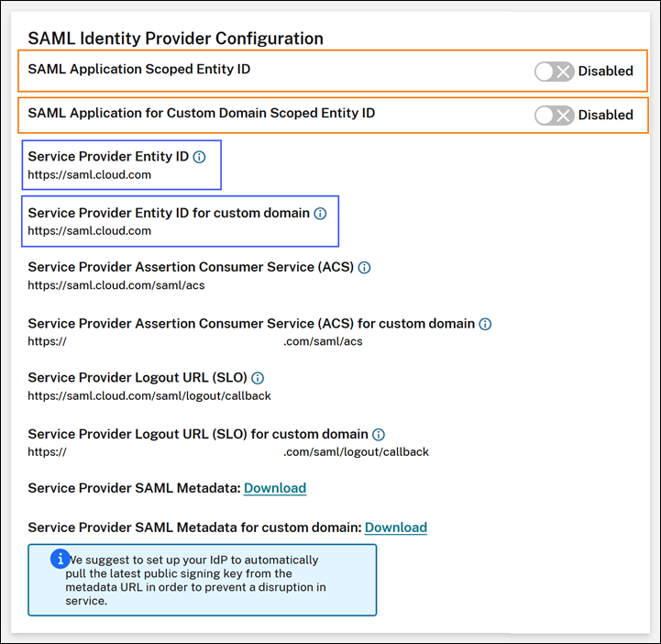Open info tooltip for Assertion Consumer Service (ACS)

coord(364,268)
